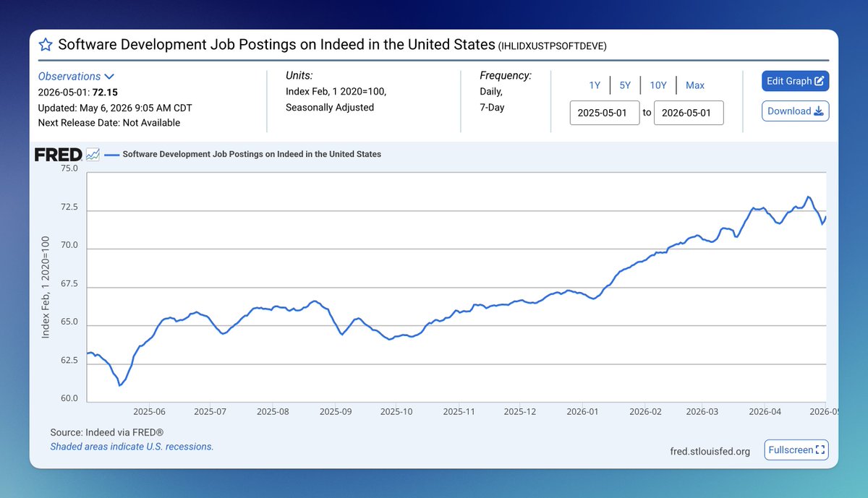Click the chart title heading
The image size is (868, 498).
pyautogui.click(x=276, y=45)
